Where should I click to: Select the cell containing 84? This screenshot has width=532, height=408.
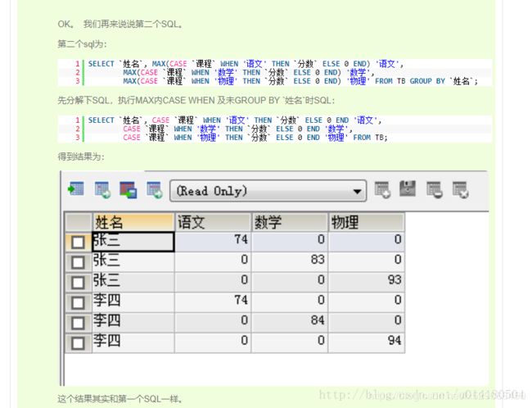tap(290, 323)
